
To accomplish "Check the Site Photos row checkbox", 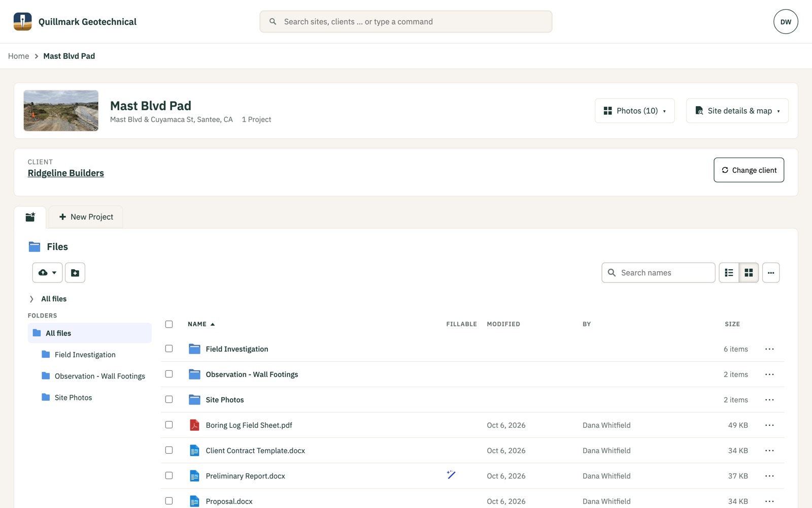I will [169, 399].
